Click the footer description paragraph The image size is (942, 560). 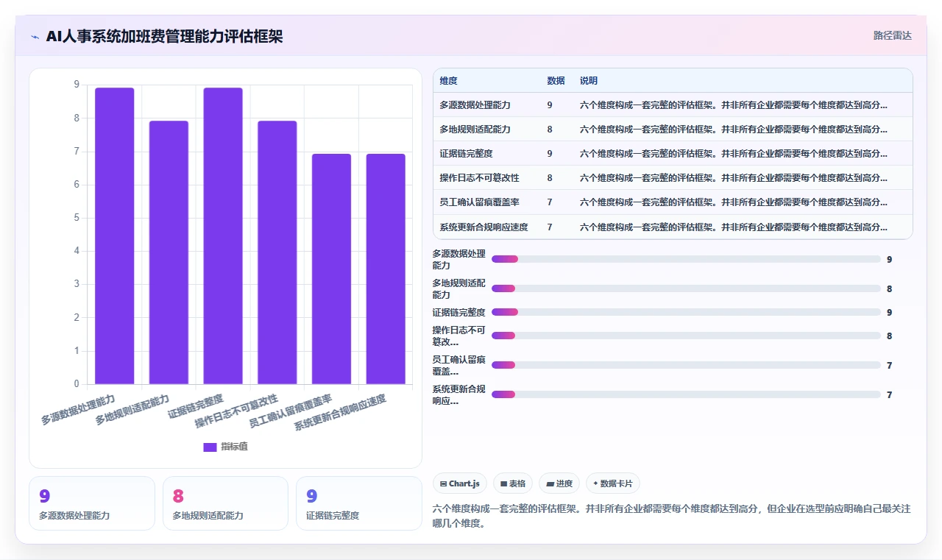pos(672,516)
